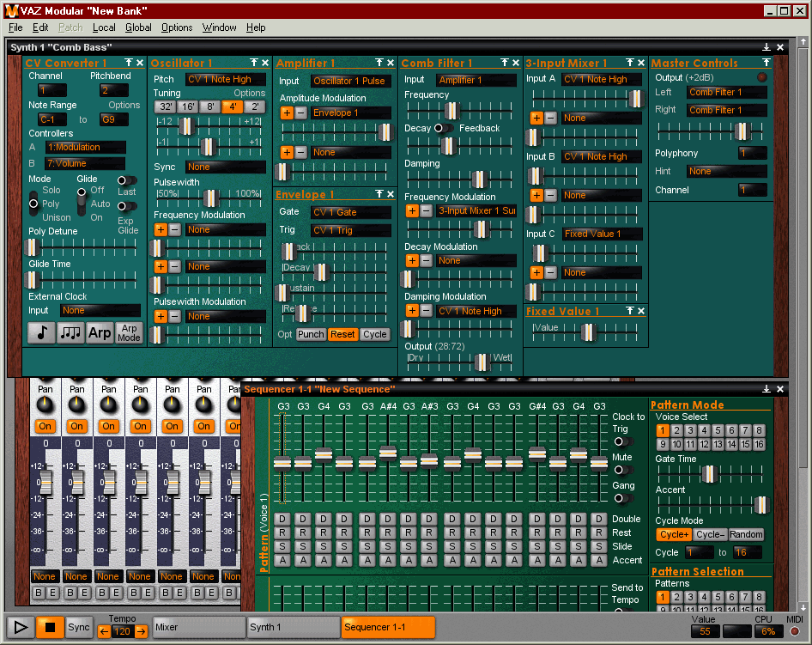Open the Local menu
Image resolution: width=812 pixels, height=645 pixels.
coord(104,27)
